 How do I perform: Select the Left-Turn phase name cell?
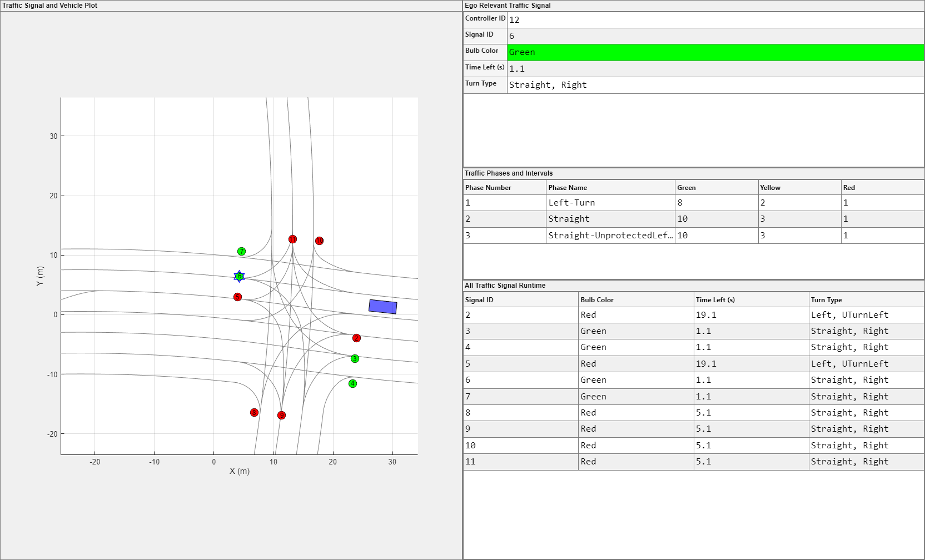pos(610,203)
